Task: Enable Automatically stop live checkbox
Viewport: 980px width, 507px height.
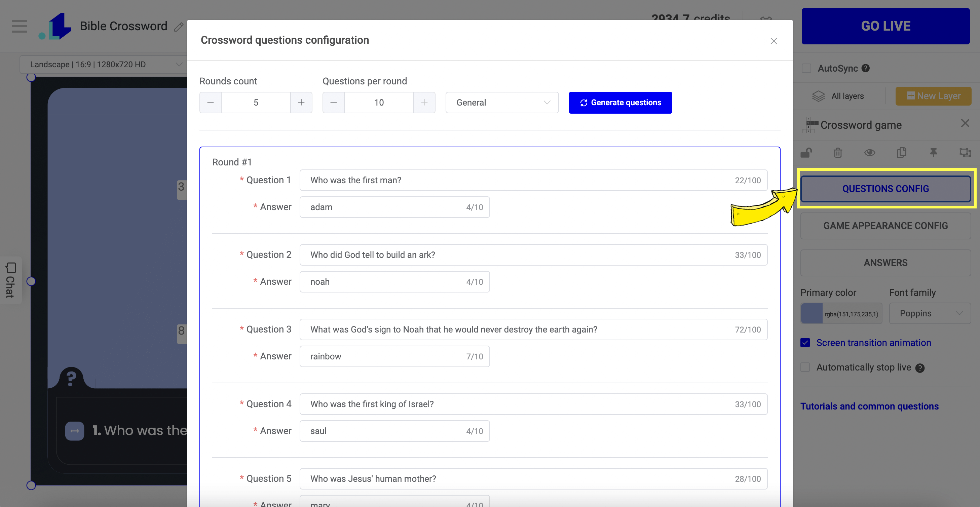Action: pos(805,367)
